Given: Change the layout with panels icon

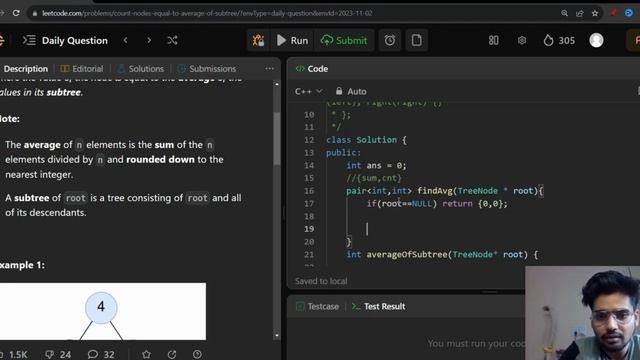Looking at the screenshot, I should click(493, 40).
